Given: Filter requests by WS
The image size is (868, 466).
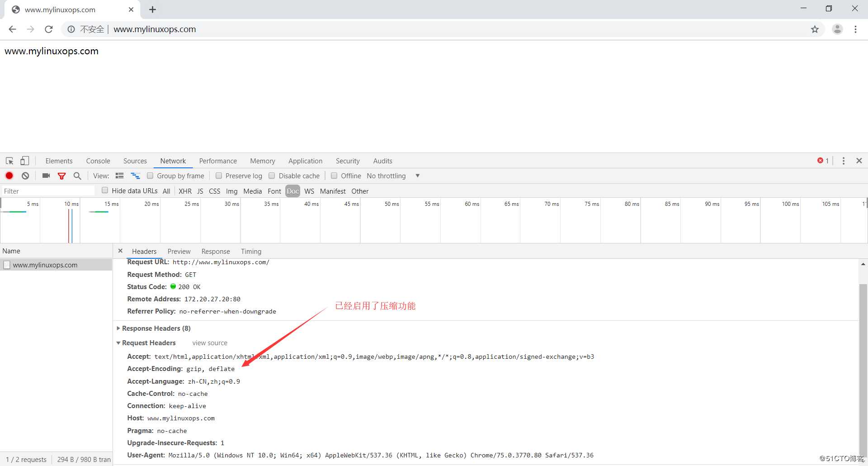Looking at the screenshot, I should point(309,191).
